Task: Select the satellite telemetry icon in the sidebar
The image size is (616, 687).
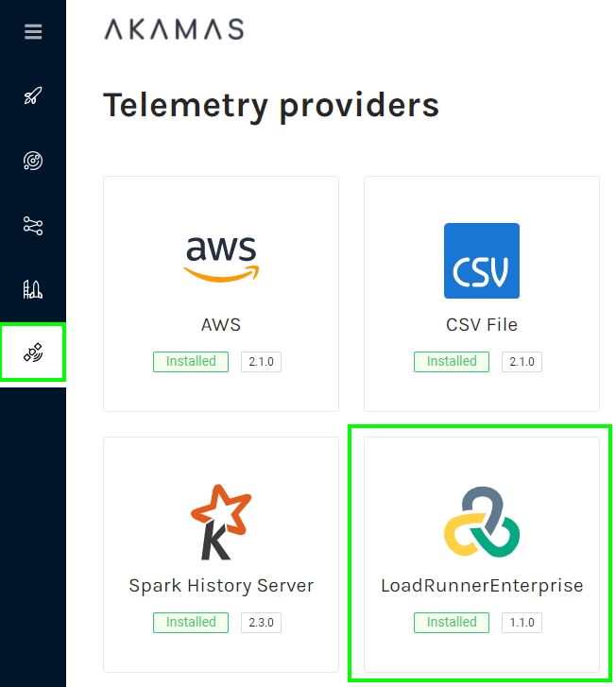Action: tap(33, 353)
